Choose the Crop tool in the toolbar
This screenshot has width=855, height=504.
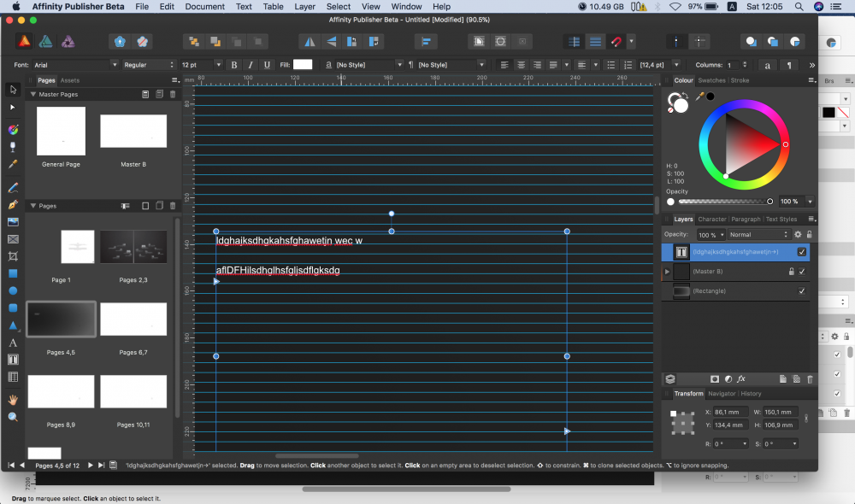pyautogui.click(x=13, y=256)
